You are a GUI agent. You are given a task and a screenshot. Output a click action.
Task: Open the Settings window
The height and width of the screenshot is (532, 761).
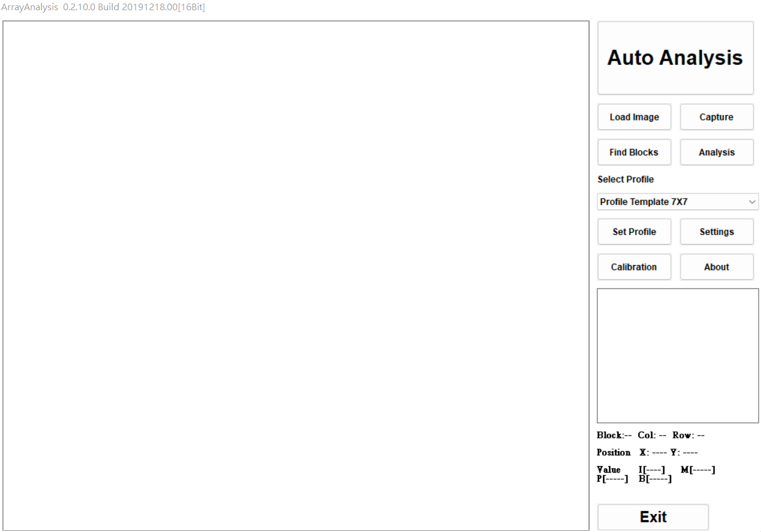(716, 232)
